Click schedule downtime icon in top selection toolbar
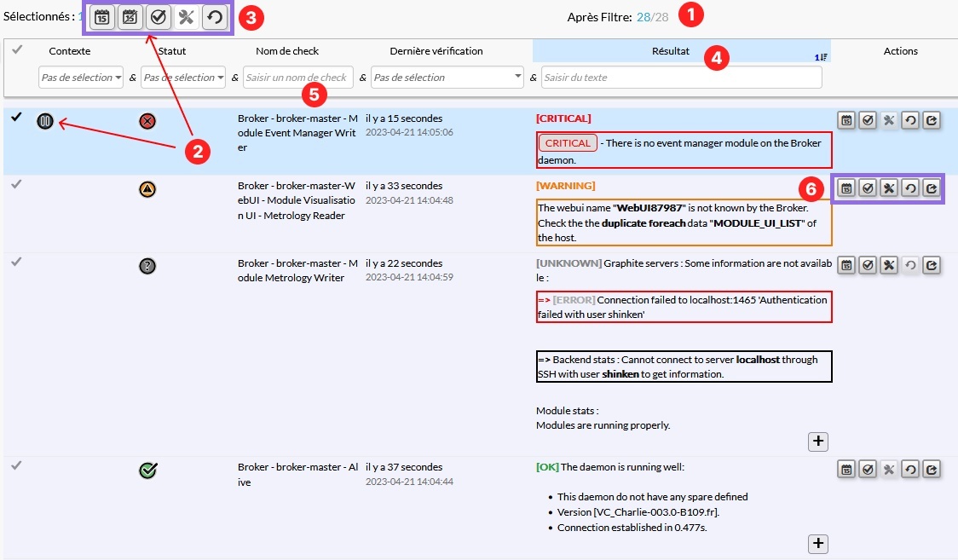This screenshot has height=560, width=958. (x=102, y=17)
